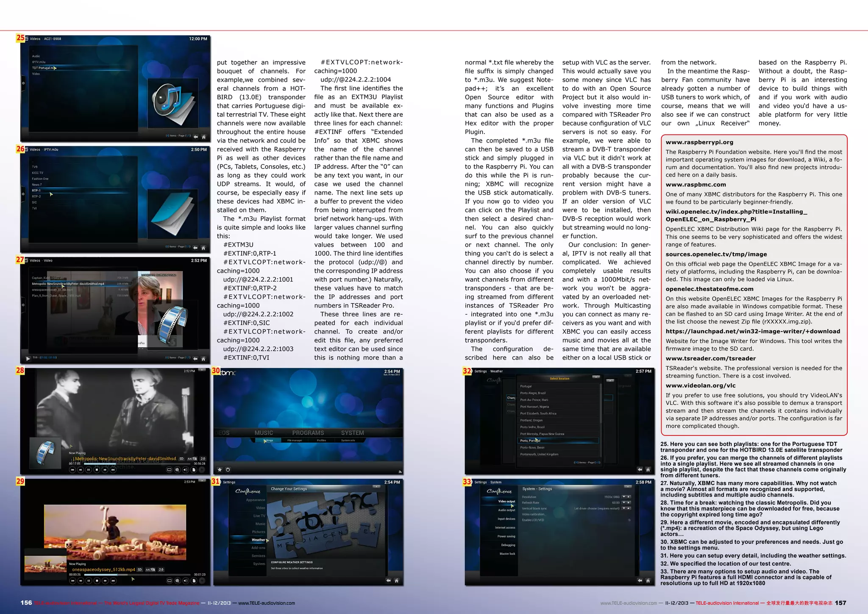
Task: Change Vertical blank sync using down arrow
Action: [x=623, y=508]
